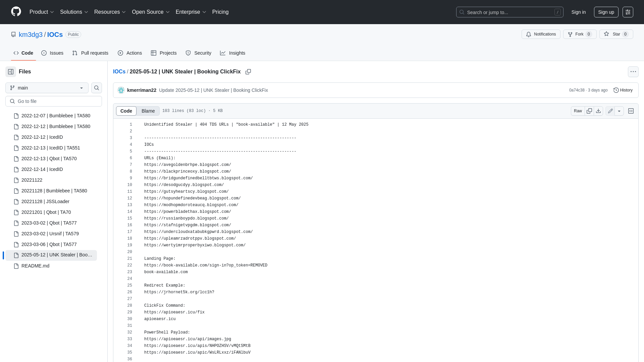Open the History of this file
Screen dimensions: 644x362
pos(623,90)
